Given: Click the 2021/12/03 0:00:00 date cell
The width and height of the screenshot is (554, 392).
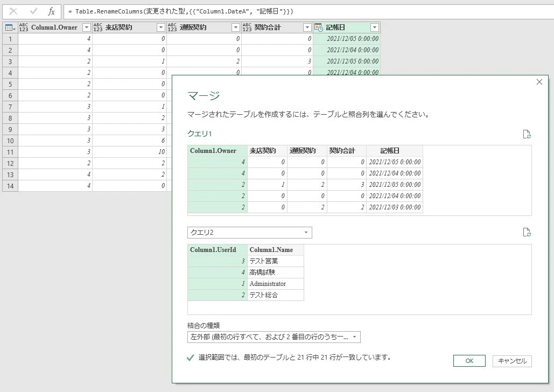Looking at the screenshot, I should click(395, 207).
